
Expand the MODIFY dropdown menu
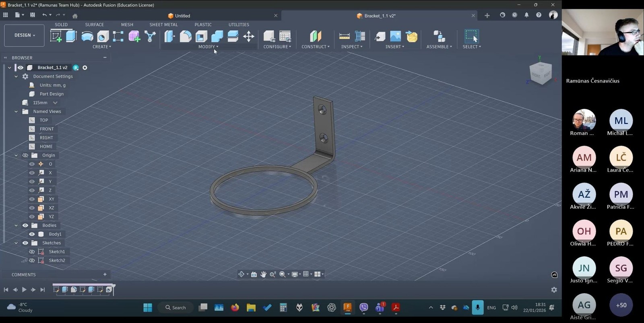[208, 47]
